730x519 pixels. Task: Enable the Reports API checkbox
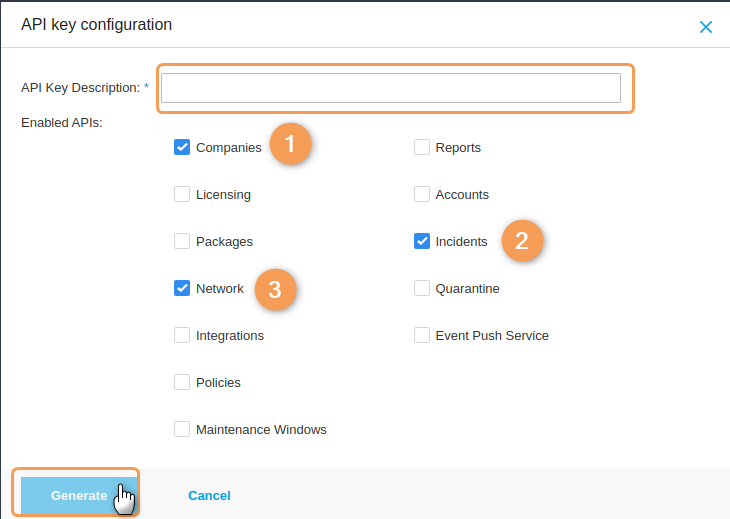click(x=422, y=147)
